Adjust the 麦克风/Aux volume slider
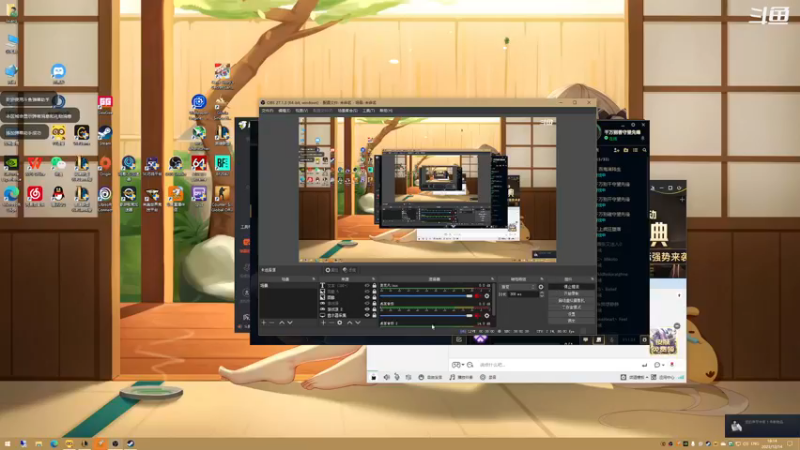 427,296
